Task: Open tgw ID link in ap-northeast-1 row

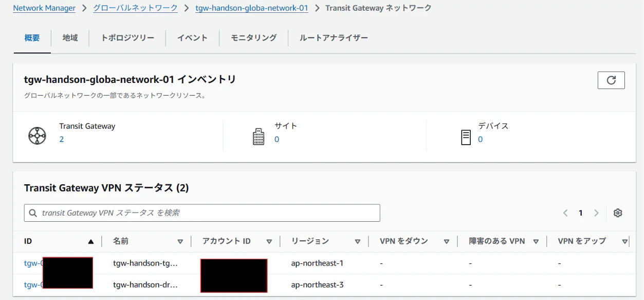Action: coord(33,263)
